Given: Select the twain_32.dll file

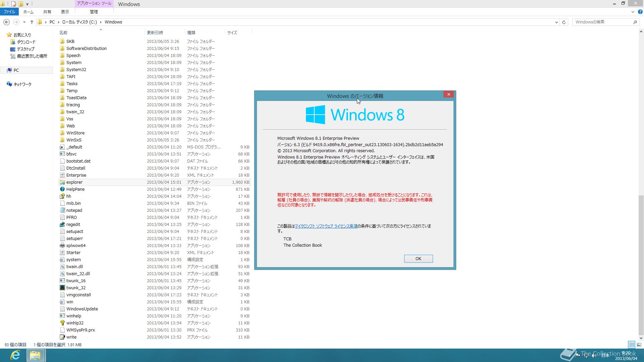Looking at the screenshot, I should (x=154, y=274).
